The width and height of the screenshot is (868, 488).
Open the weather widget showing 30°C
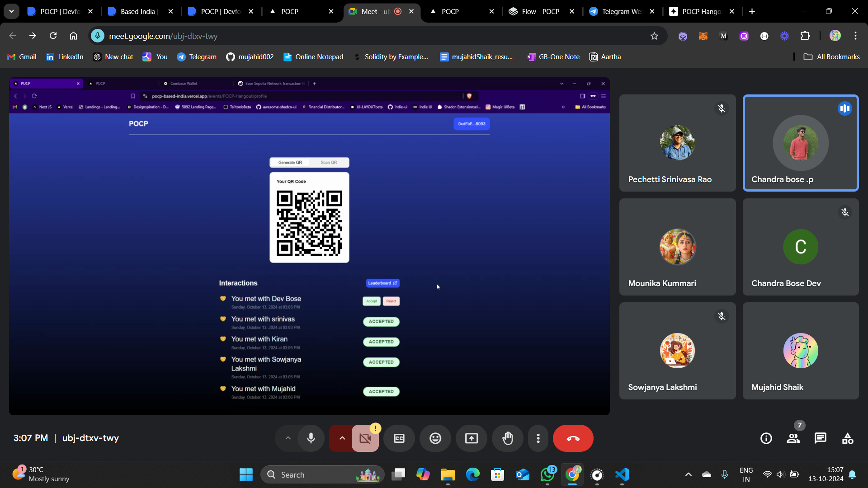pyautogui.click(x=41, y=474)
